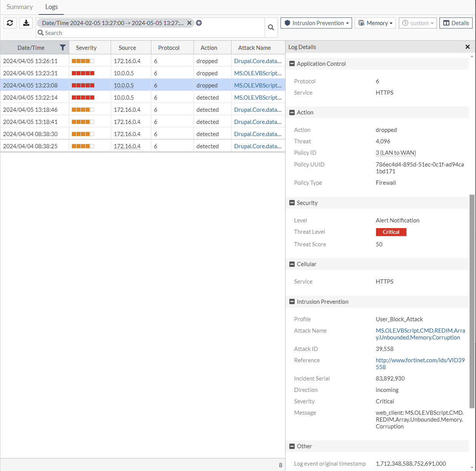The height and width of the screenshot is (471, 476).
Task: Click the download logs icon
Action: [x=26, y=23]
